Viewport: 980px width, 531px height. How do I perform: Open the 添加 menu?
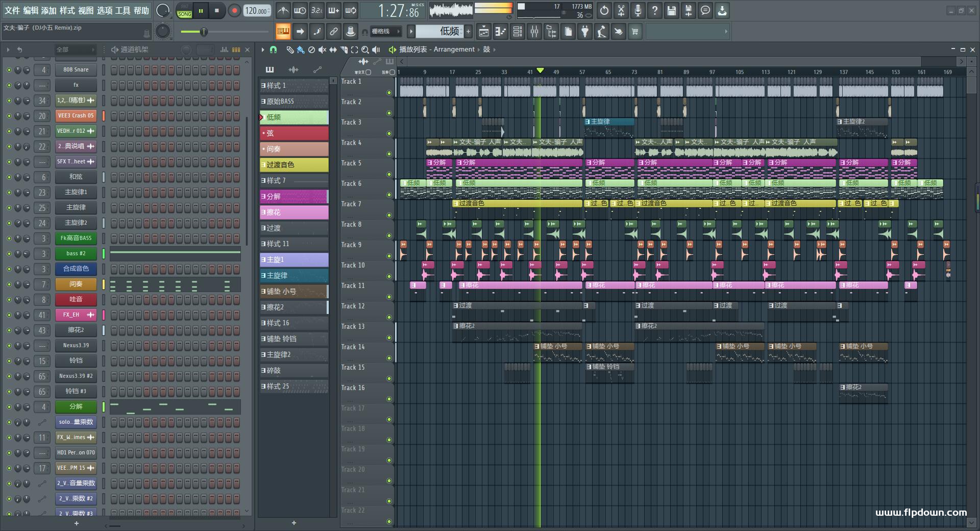(49, 10)
